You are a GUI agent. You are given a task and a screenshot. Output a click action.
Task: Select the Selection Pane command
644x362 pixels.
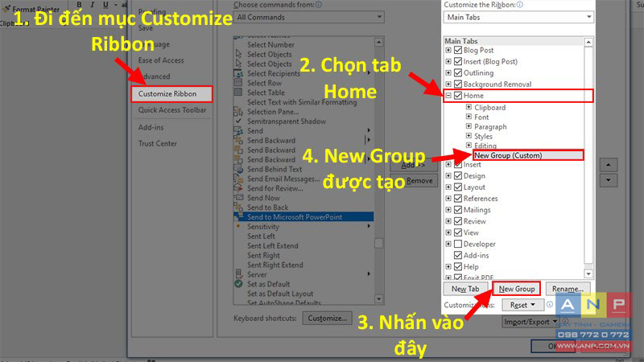[273, 112]
